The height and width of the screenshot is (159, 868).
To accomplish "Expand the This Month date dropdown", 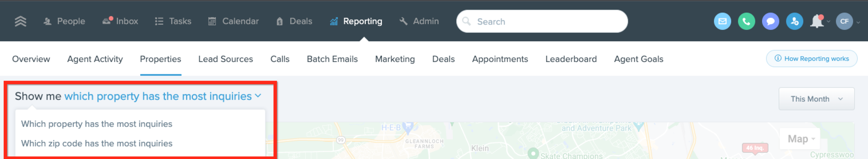I will [x=816, y=99].
